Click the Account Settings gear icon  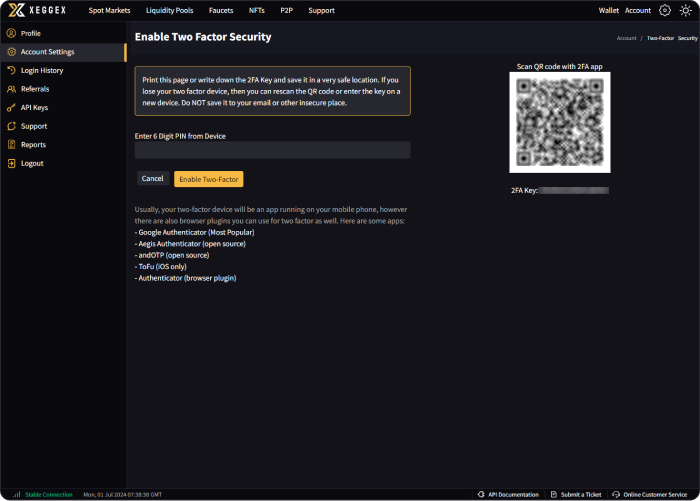point(12,52)
